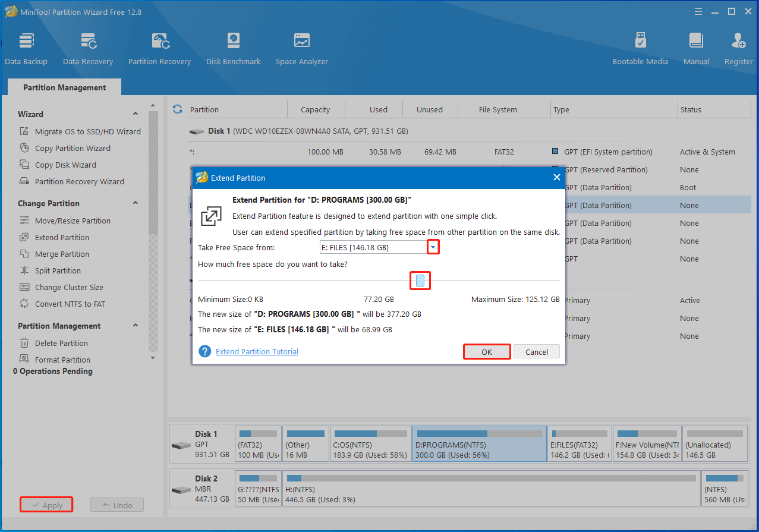
Task: Click the Apply button
Action: tap(46, 505)
